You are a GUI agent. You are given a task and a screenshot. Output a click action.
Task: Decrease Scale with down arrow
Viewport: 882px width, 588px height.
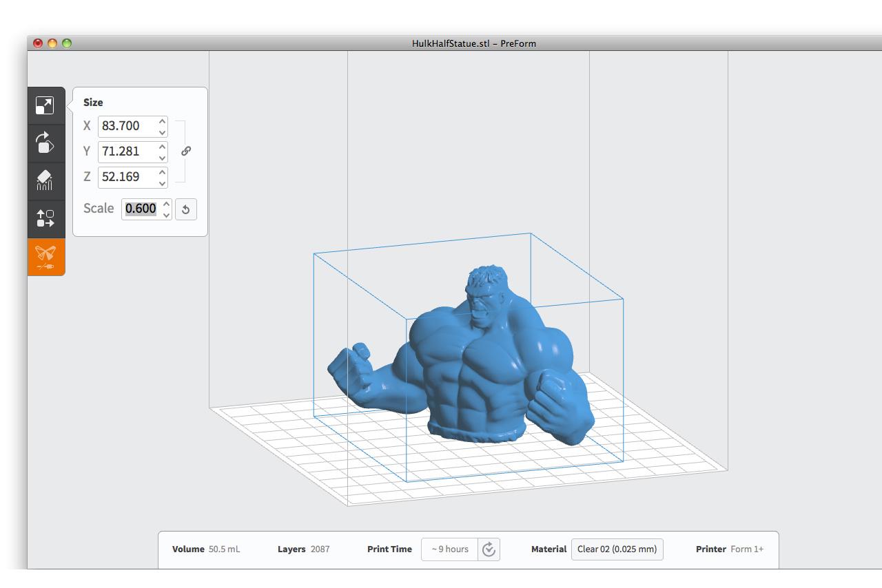tap(166, 215)
